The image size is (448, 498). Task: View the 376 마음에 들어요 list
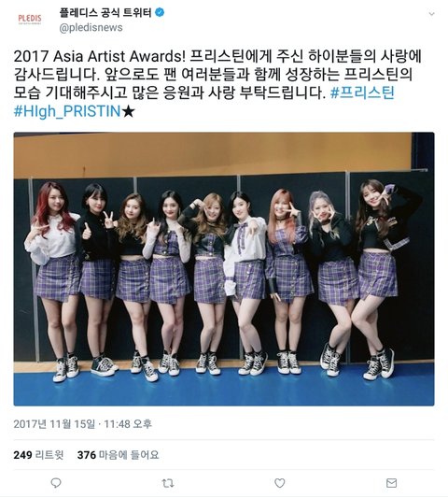(118, 455)
